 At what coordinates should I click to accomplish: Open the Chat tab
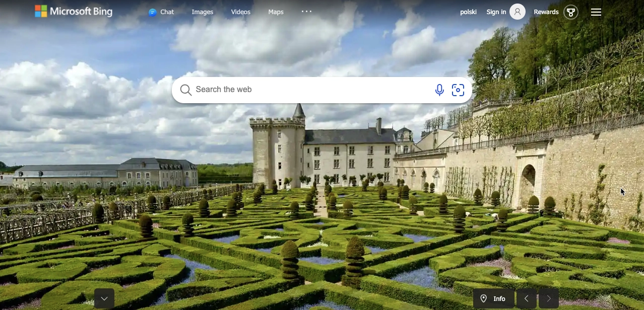pos(161,12)
